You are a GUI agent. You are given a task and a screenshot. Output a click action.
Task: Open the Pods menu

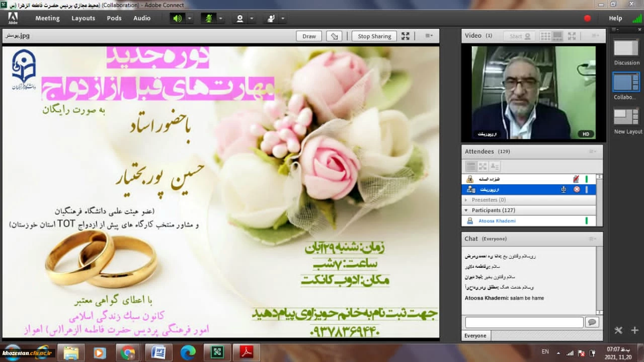114,18
